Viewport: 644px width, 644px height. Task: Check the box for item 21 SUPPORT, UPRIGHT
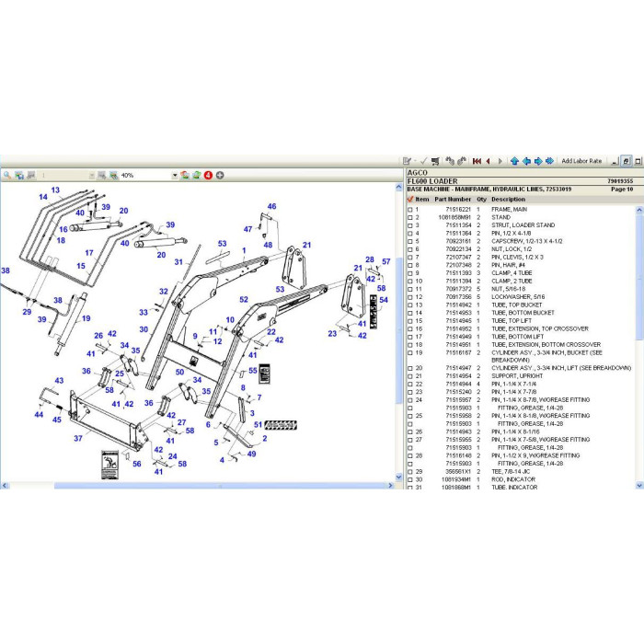410,376
